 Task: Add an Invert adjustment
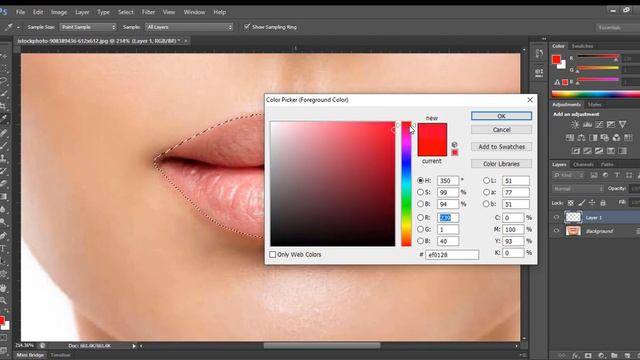576,151
